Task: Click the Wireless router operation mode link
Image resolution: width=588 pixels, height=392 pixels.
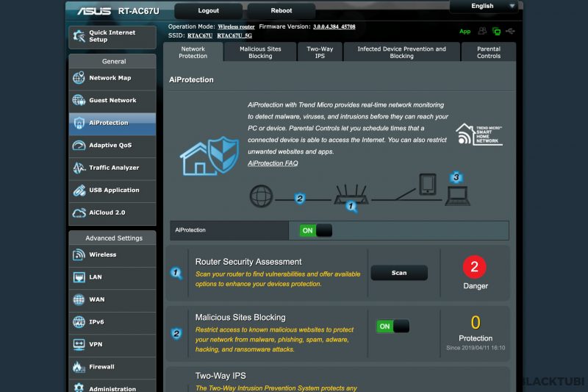Action: tap(236, 26)
